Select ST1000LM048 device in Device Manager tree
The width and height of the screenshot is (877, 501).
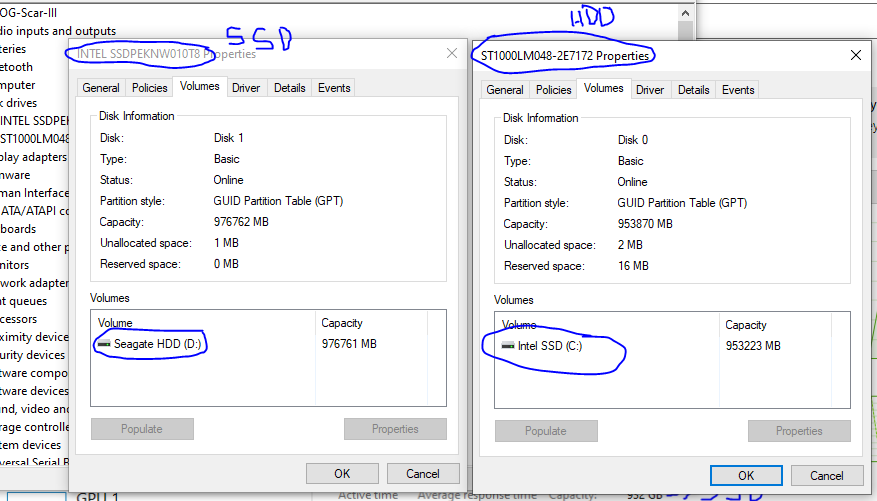pyautogui.click(x=34, y=139)
